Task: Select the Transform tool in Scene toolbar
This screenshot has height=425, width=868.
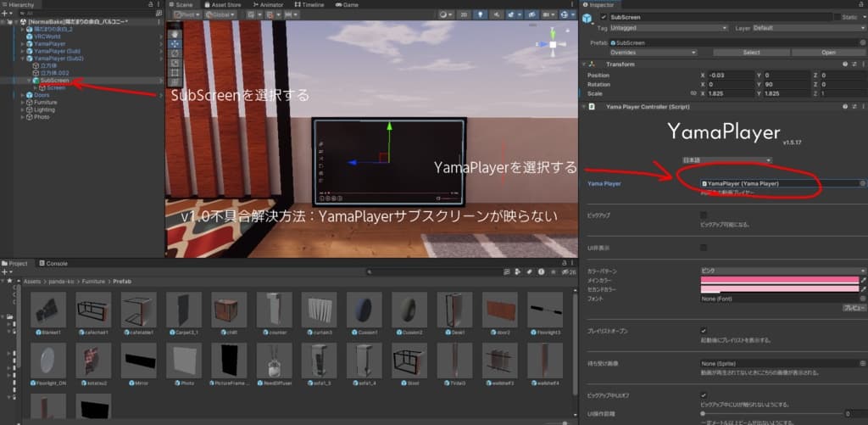Action: 175,81
